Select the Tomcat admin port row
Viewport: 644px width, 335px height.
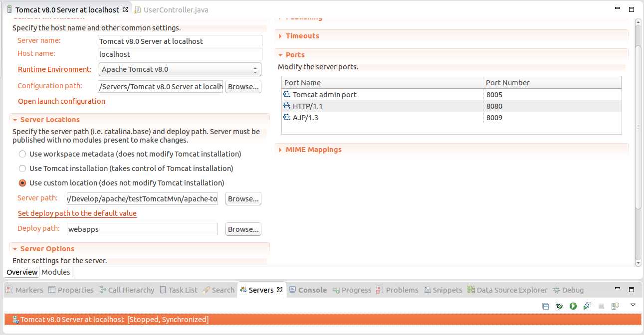[x=451, y=94]
